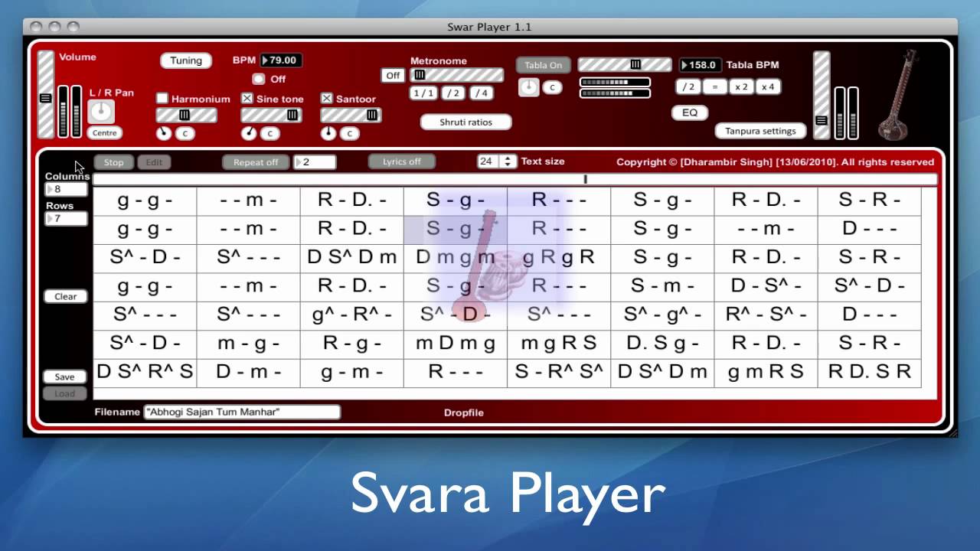Click the playback position bar above grid
The image size is (980, 551).
point(514,179)
